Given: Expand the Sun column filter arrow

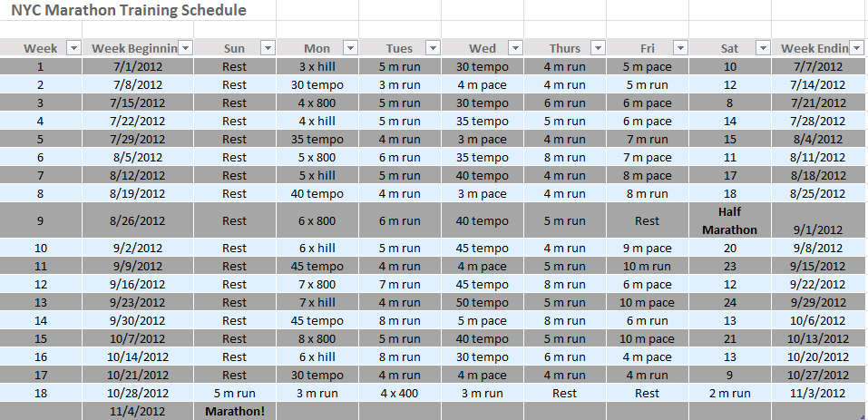Looking at the screenshot, I should (268, 48).
